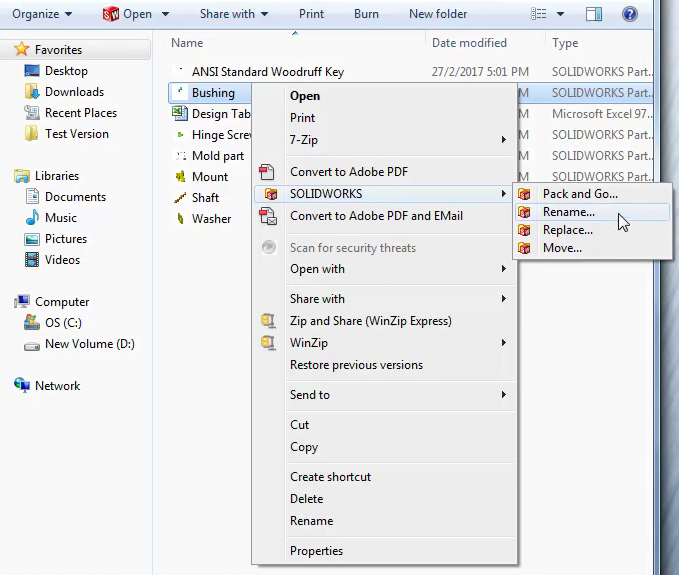The height and width of the screenshot is (575, 679).
Task: Click the change view icon
Action: (538, 14)
